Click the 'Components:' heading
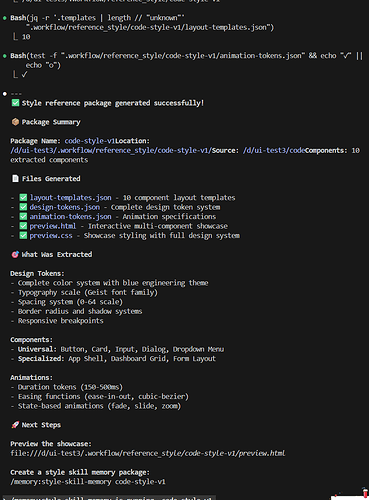Viewport: 369px width, 500px height. [31, 340]
